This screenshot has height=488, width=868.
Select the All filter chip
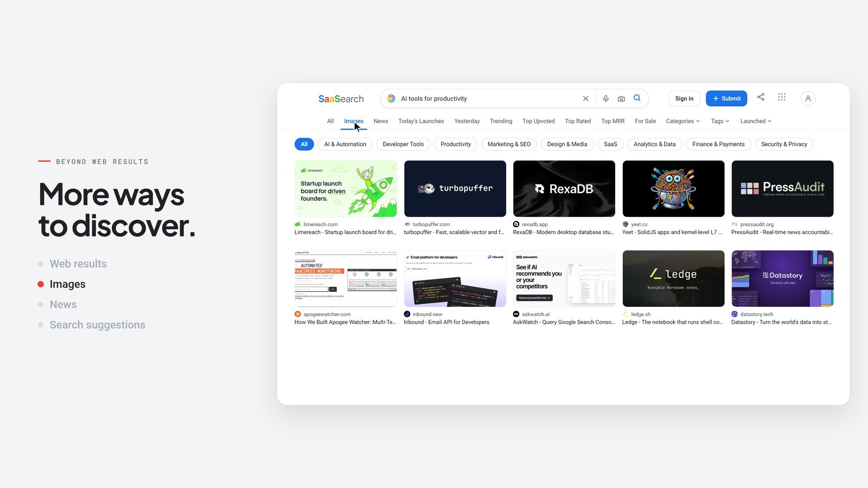304,144
